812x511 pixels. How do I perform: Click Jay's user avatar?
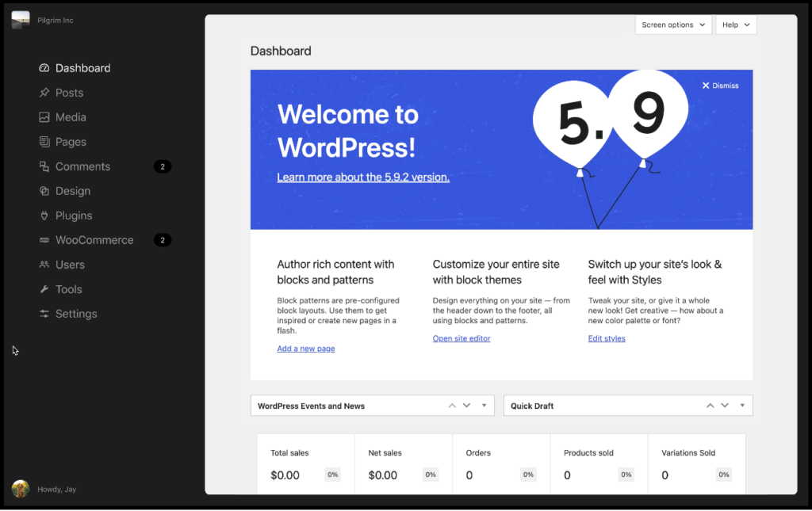(x=21, y=489)
